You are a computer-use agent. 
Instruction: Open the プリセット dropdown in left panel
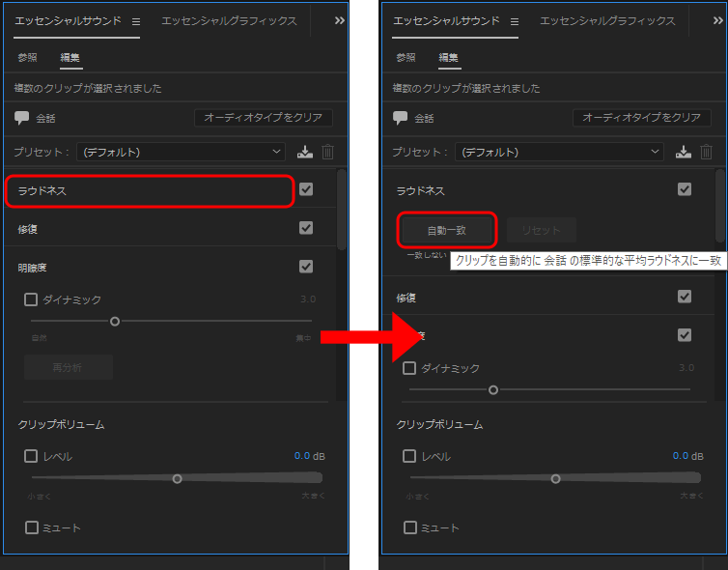click(x=182, y=152)
